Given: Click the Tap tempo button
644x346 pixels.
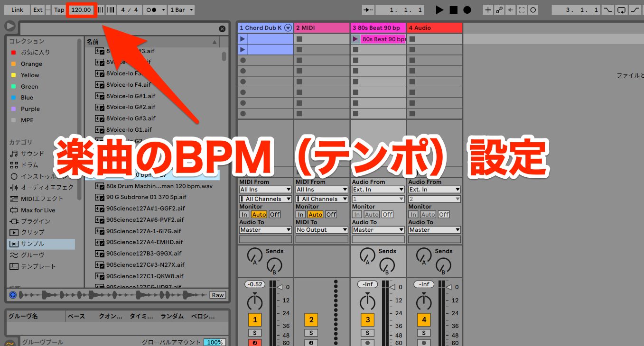Looking at the screenshot, I should [x=59, y=9].
